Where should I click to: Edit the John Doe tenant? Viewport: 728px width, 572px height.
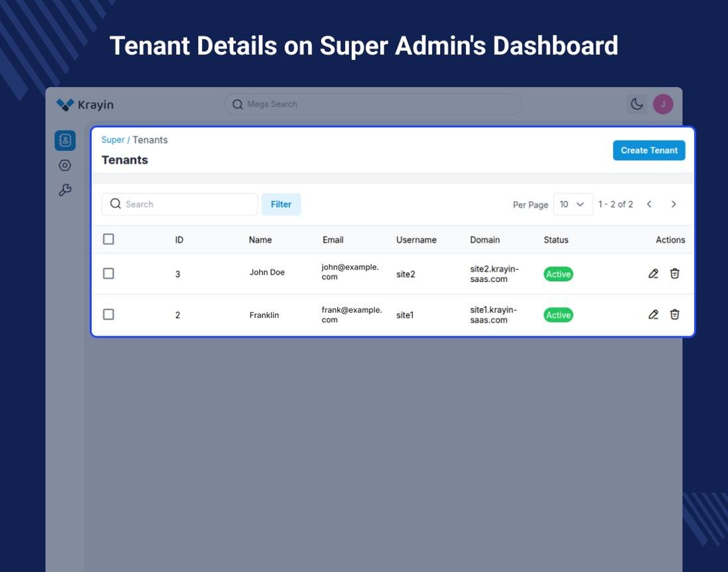tap(654, 273)
